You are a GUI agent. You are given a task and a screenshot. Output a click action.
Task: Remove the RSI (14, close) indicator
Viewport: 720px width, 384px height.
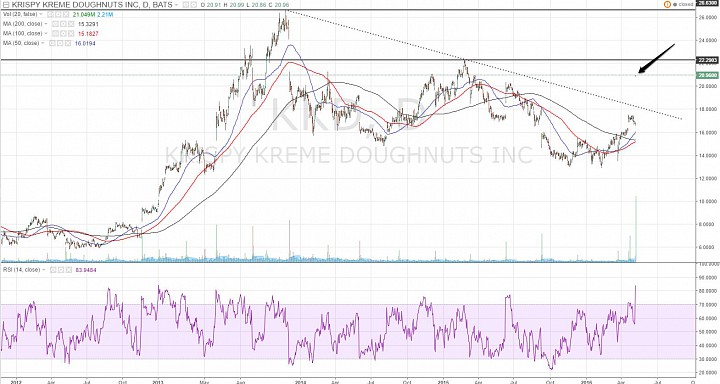pyautogui.click(x=68, y=270)
